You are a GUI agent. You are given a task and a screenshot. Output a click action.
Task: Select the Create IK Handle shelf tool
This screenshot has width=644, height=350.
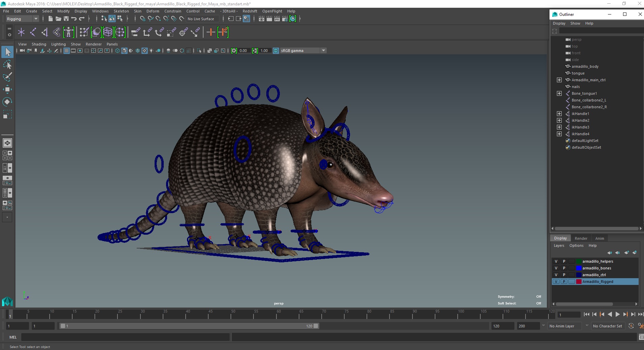(45, 32)
